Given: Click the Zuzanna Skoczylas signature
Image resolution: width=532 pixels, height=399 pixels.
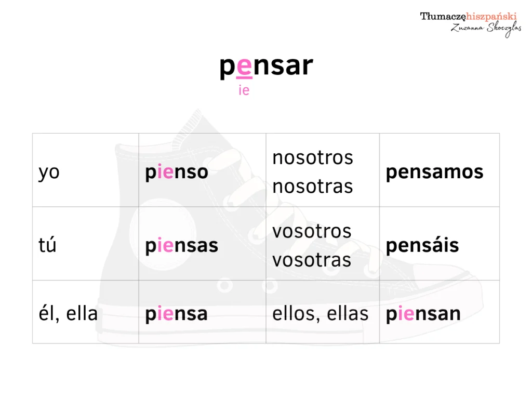Looking at the screenshot, I should pos(486,29).
